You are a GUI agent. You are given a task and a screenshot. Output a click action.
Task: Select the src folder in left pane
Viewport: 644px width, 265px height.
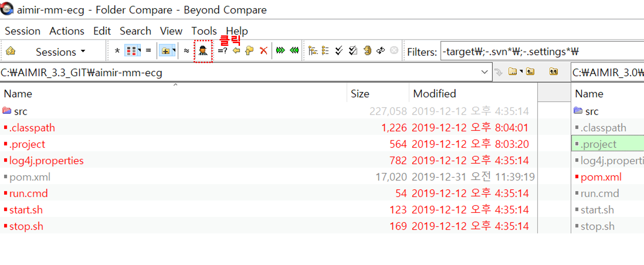pyautogui.click(x=15, y=111)
